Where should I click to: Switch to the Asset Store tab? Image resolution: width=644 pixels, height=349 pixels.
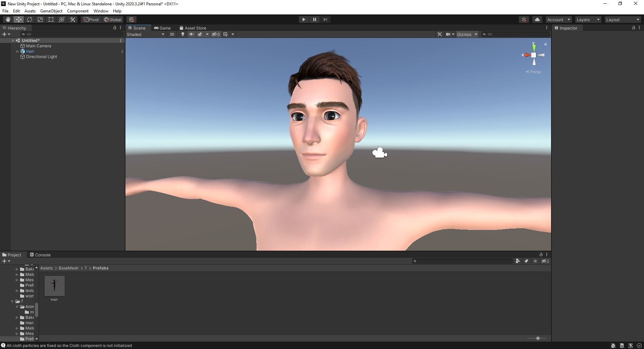(x=193, y=28)
